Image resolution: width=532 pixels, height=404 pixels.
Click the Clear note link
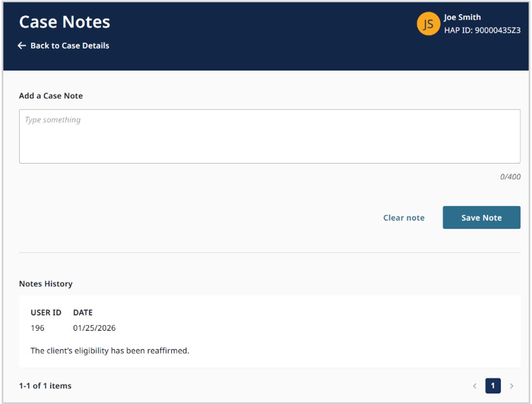coord(404,218)
